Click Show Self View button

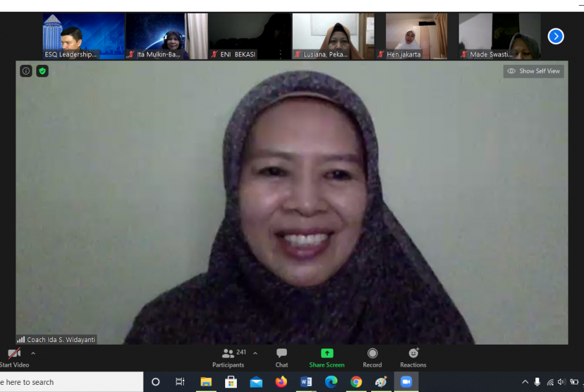(x=533, y=71)
